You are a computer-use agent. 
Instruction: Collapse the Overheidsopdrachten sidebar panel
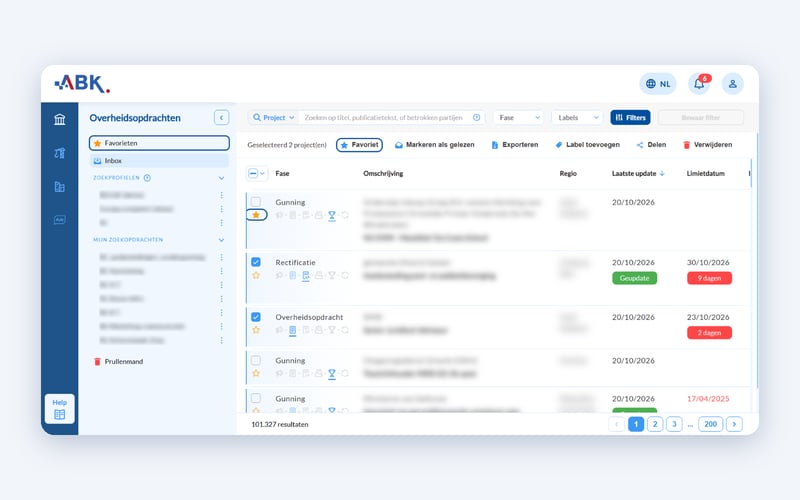tap(221, 118)
